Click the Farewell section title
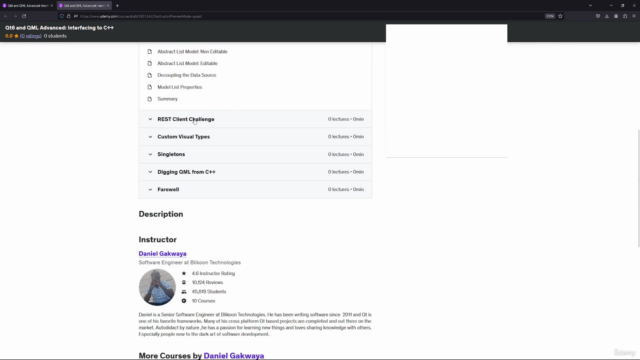Viewport: 640px width, 360px height. pos(168,189)
